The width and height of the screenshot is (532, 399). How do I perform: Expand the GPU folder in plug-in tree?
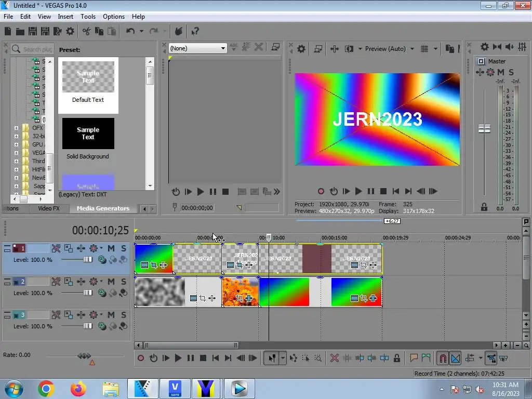click(x=16, y=144)
